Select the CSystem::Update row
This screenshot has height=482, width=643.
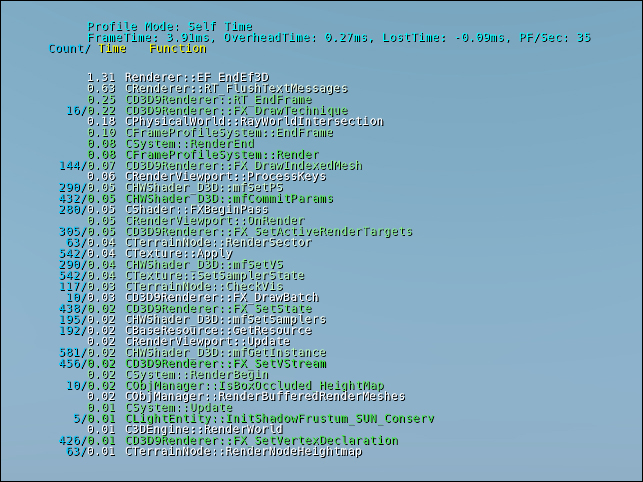[160, 408]
